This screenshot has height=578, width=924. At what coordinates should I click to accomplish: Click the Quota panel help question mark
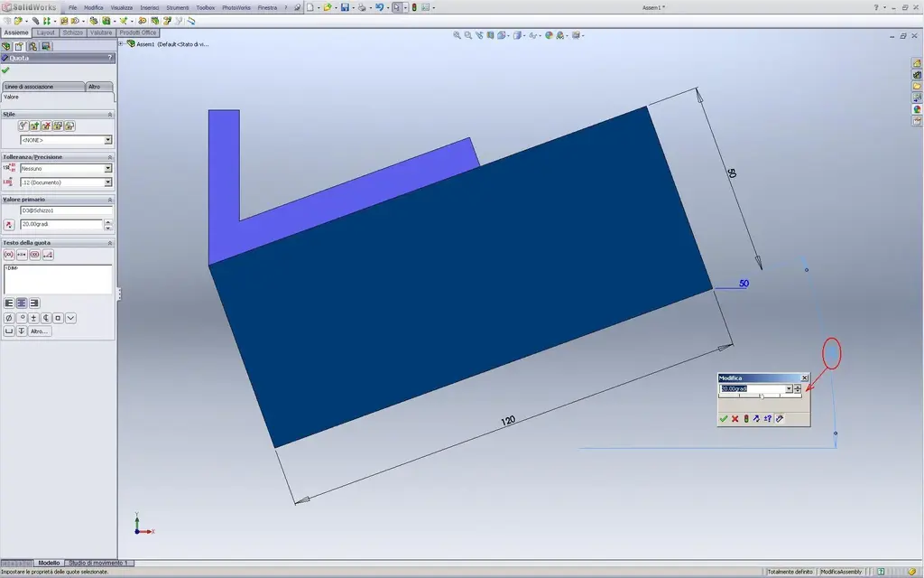point(109,58)
